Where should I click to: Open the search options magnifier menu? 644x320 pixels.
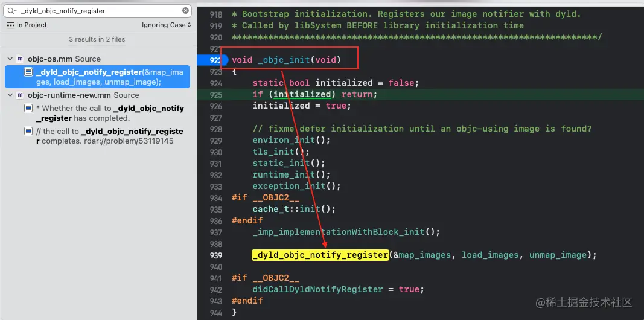[12, 11]
